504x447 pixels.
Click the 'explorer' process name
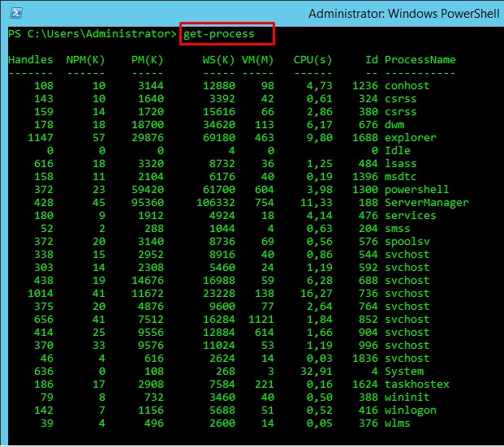pyautogui.click(x=410, y=138)
